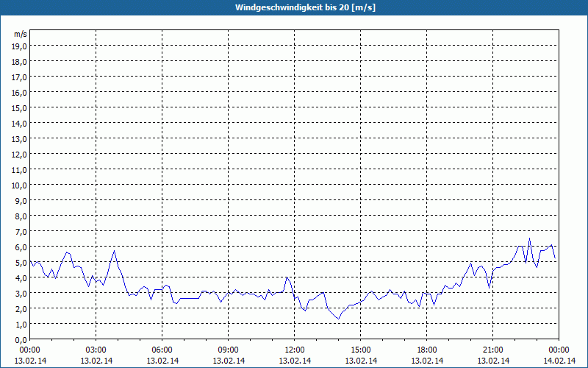Click the 03:00 time axis label
The width and height of the screenshot is (588, 368).
96,350
